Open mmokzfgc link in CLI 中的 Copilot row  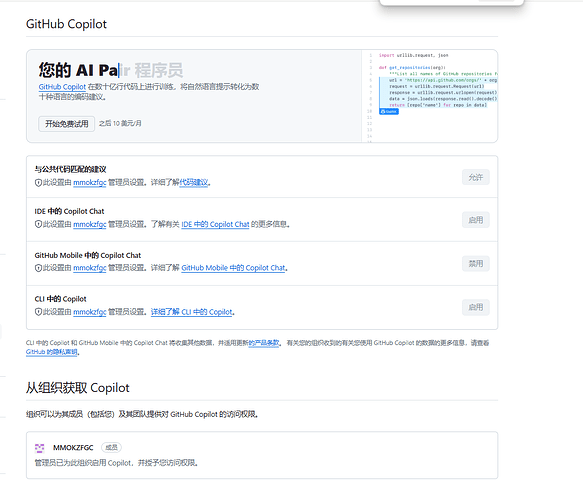pos(90,312)
